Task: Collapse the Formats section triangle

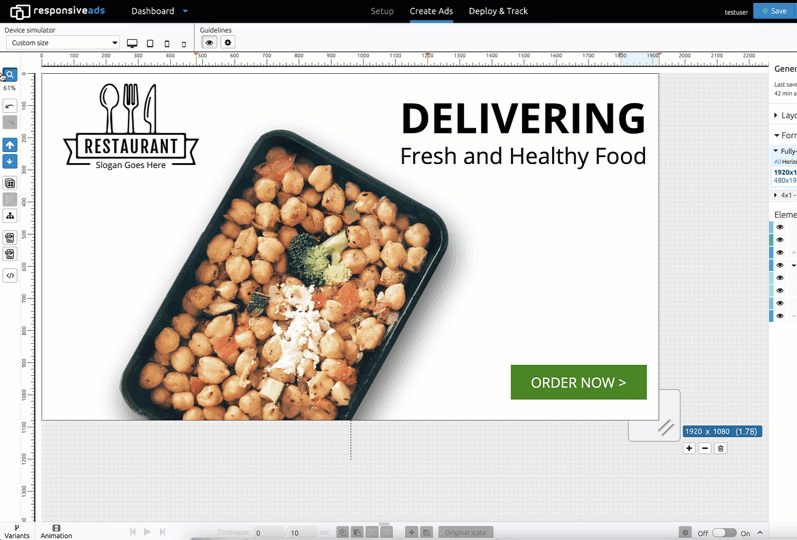Action: click(777, 135)
